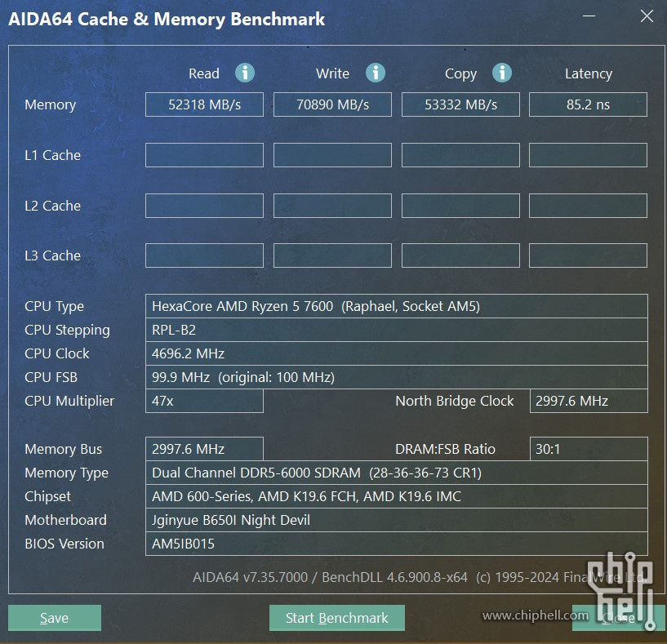Click CPU FSB value 99.9 MHz
667x644 pixels.
click(x=397, y=377)
